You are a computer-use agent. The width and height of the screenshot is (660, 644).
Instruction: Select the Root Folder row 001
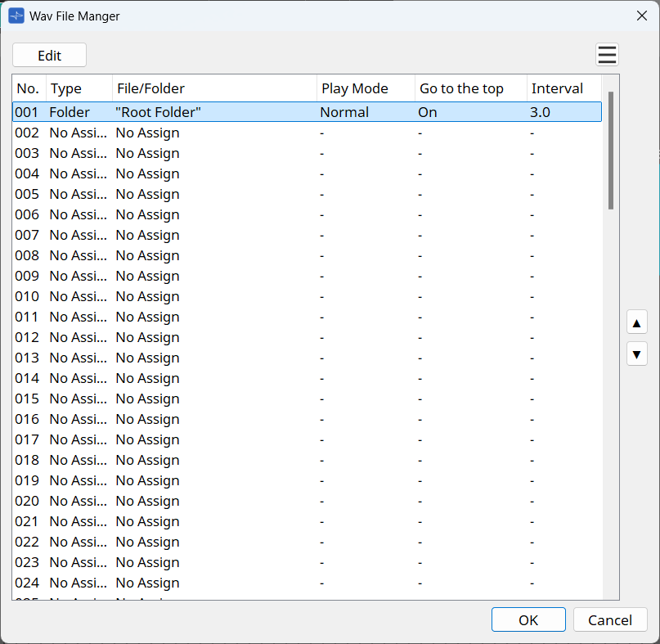[245, 111]
